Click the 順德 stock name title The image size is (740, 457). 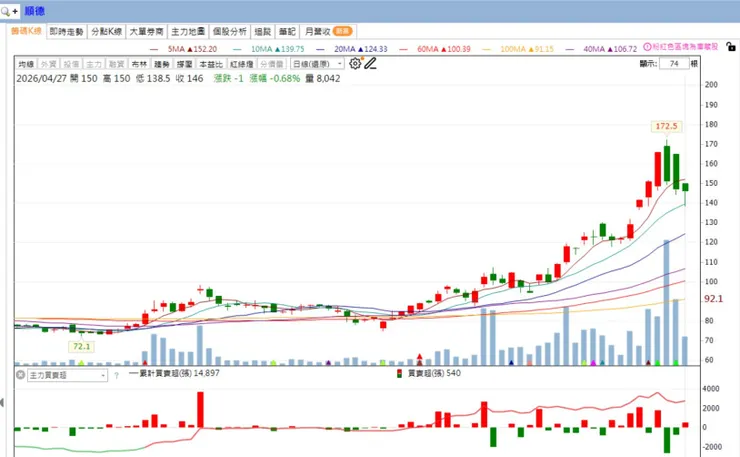point(34,11)
